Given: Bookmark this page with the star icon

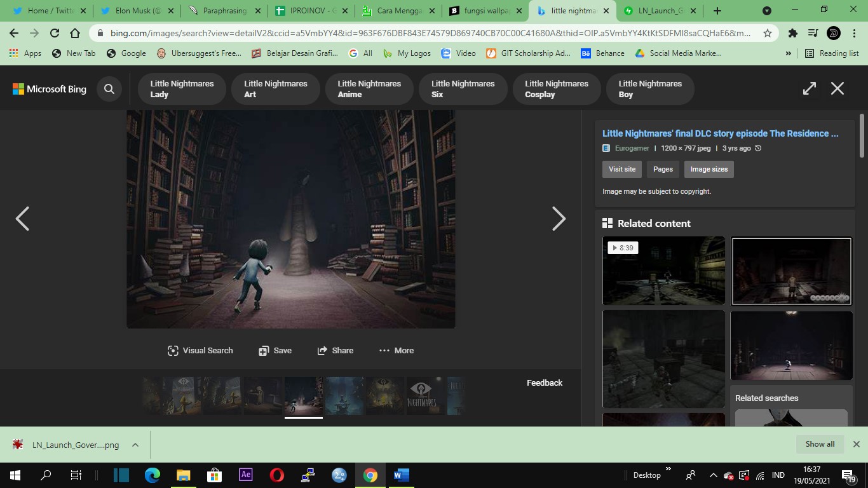Looking at the screenshot, I should coord(768,33).
